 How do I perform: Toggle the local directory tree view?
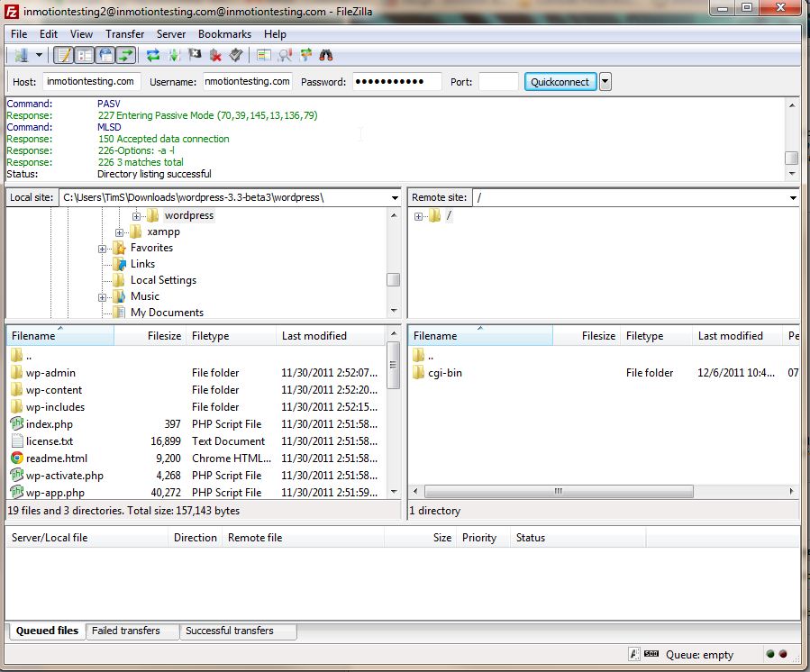tap(85, 55)
